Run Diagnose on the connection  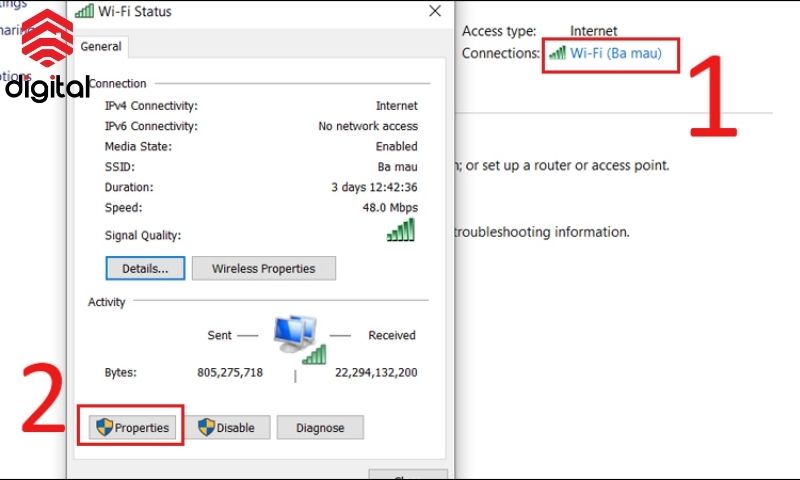320,427
